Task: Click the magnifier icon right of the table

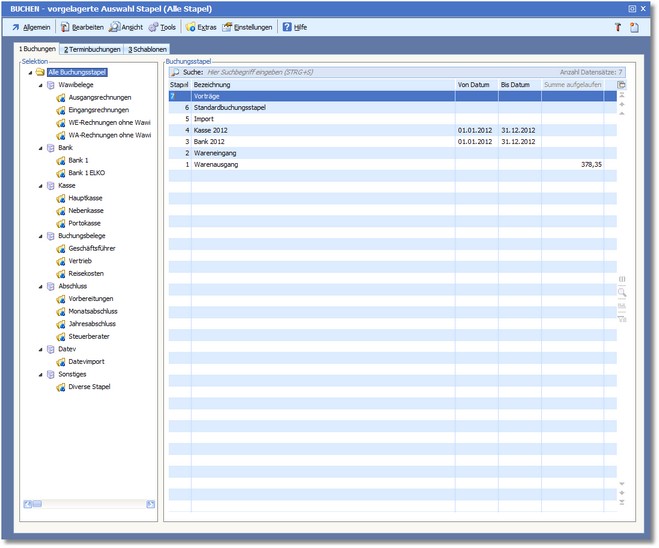Action: (x=622, y=292)
